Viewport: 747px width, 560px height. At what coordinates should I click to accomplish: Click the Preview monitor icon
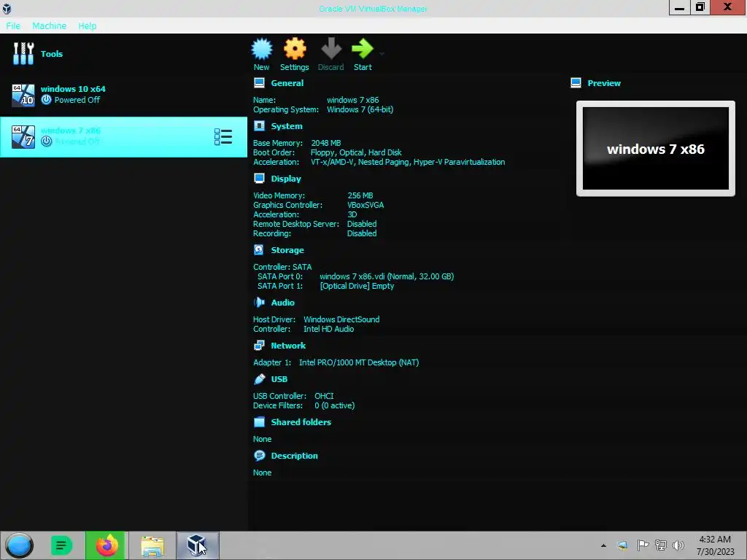coord(576,83)
